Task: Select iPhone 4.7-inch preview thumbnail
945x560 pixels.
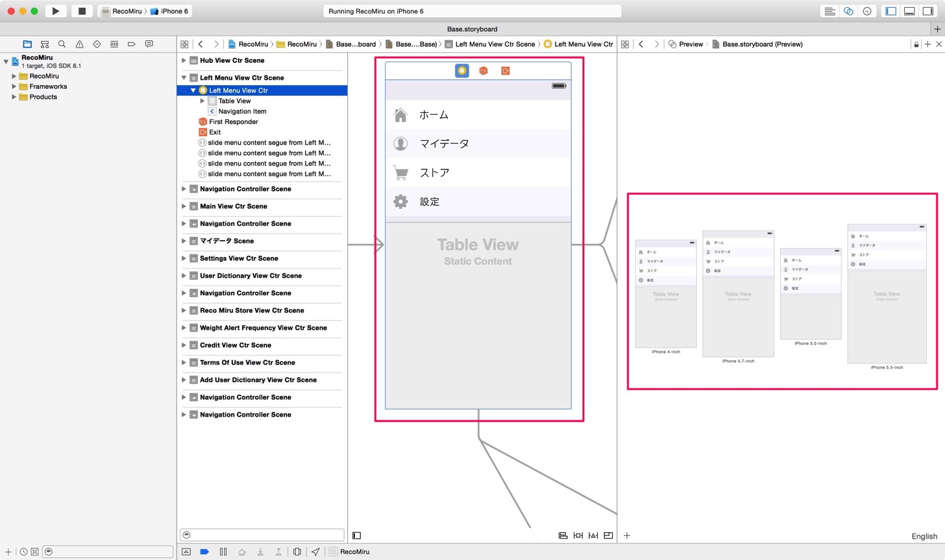Action: click(x=738, y=293)
